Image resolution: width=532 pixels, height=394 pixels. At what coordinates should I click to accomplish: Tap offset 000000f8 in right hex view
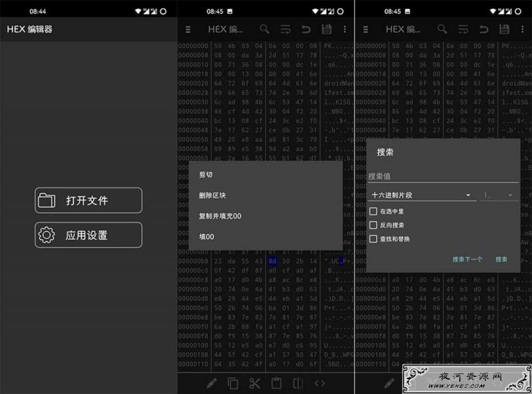371,336
